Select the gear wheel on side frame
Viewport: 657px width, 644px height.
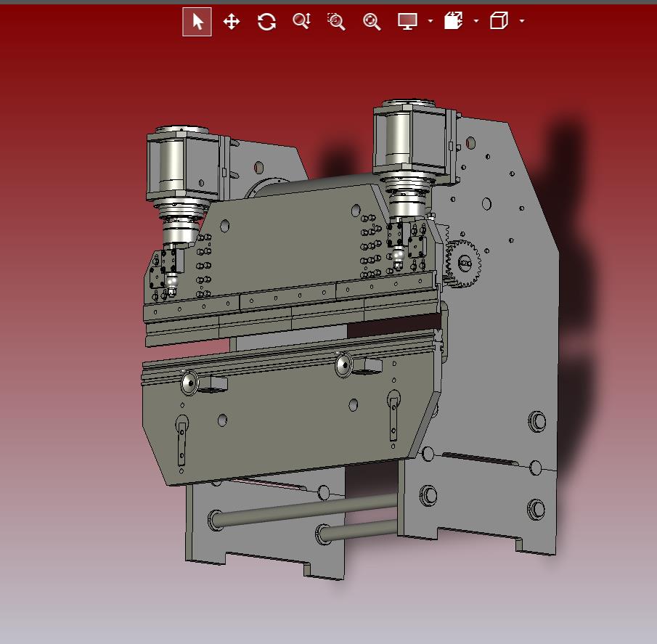tap(463, 263)
